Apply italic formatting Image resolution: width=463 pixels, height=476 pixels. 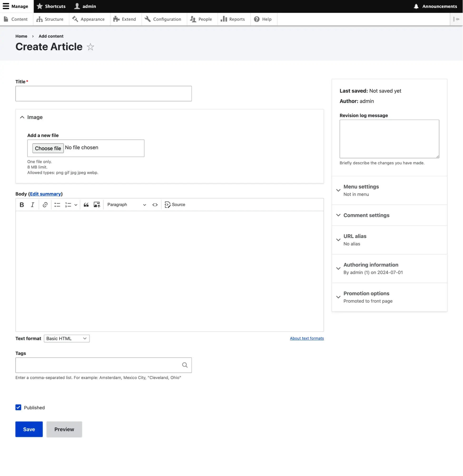pyautogui.click(x=32, y=205)
